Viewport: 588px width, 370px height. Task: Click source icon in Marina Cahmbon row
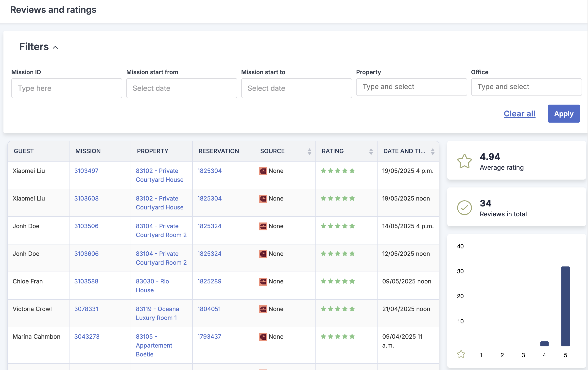(263, 337)
